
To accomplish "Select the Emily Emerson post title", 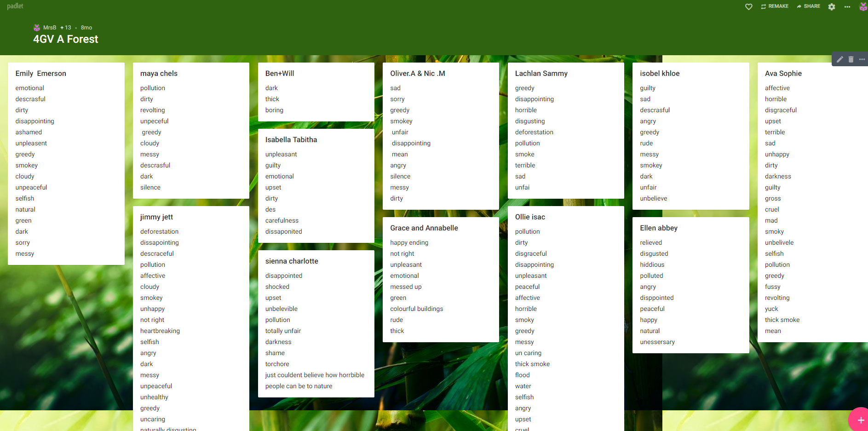I will (41, 74).
